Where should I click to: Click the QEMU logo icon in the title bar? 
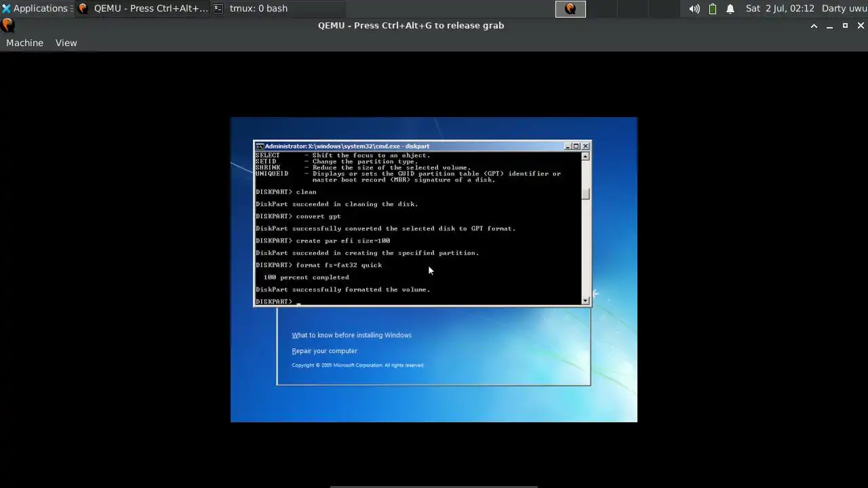point(7,25)
